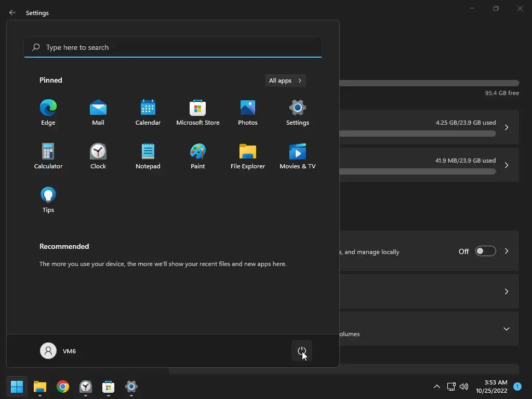Open Microsoft Store from the taskbar

coord(108,387)
